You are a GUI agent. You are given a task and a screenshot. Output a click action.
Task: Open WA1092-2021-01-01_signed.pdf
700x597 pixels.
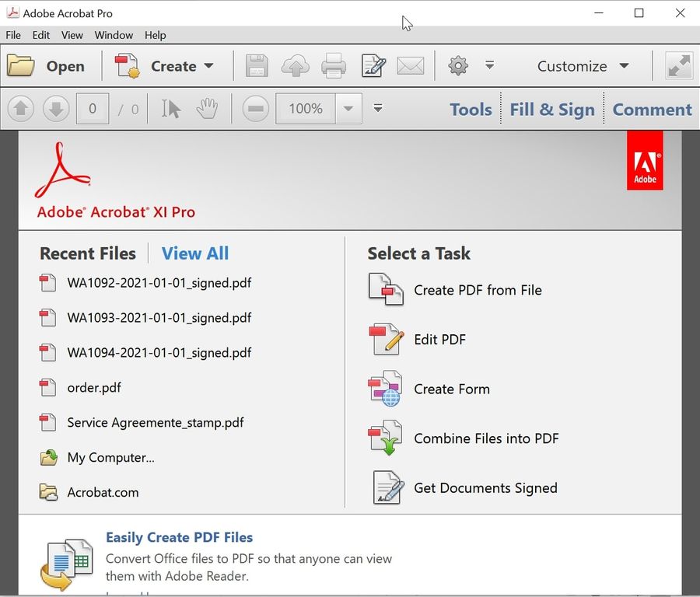pos(159,283)
